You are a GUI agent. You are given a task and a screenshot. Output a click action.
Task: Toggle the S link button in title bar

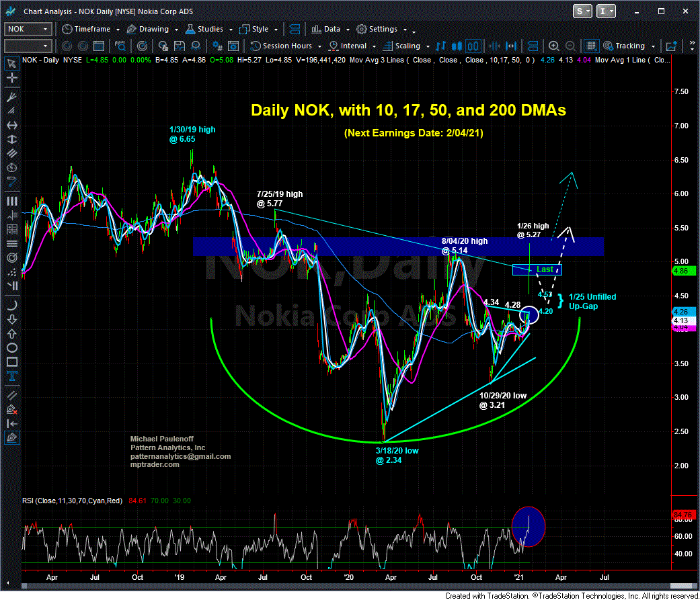tap(582, 11)
